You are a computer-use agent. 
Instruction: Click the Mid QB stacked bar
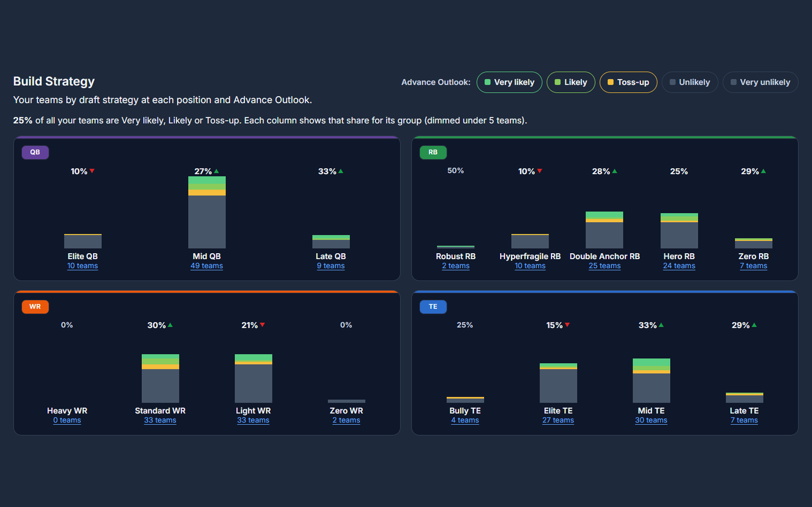pos(207,212)
